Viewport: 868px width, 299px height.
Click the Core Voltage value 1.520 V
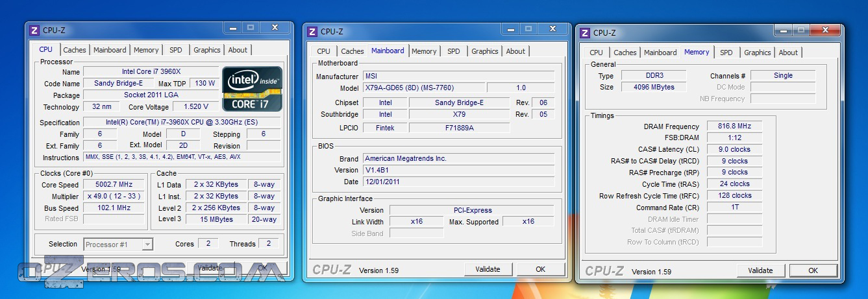(x=196, y=106)
